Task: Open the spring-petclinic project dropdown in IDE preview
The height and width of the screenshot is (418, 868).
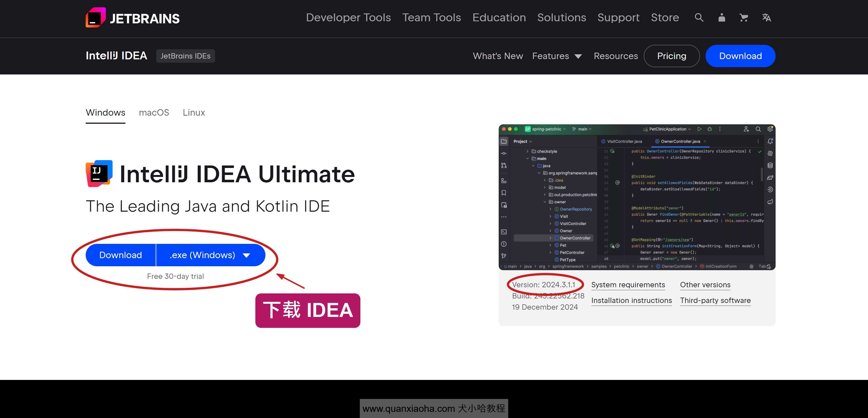Action: tap(545, 129)
